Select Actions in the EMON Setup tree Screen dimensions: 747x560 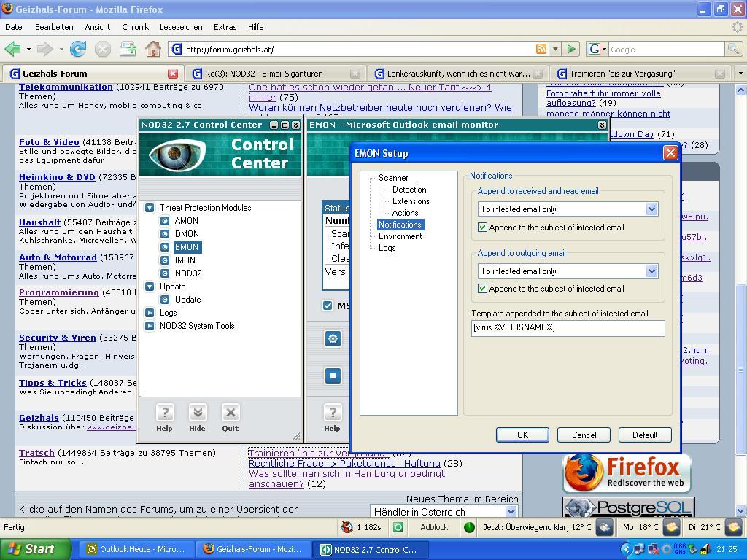(x=406, y=213)
